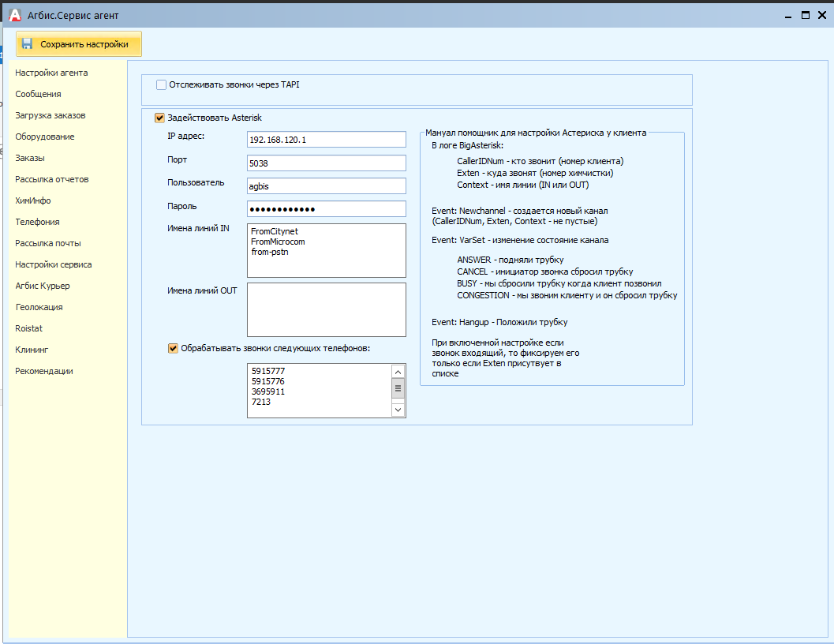Open Рекомендации section
The height and width of the screenshot is (644, 834).
(x=44, y=371)
